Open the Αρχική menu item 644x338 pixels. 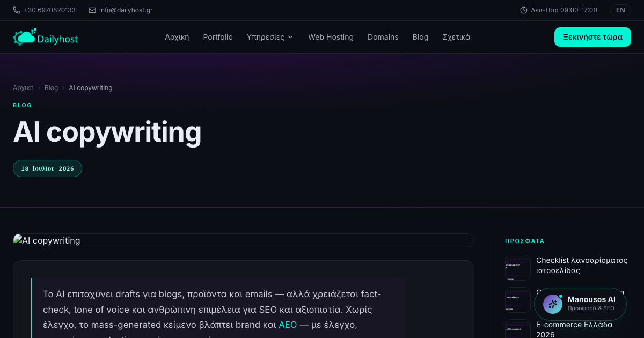pos(177,37)
